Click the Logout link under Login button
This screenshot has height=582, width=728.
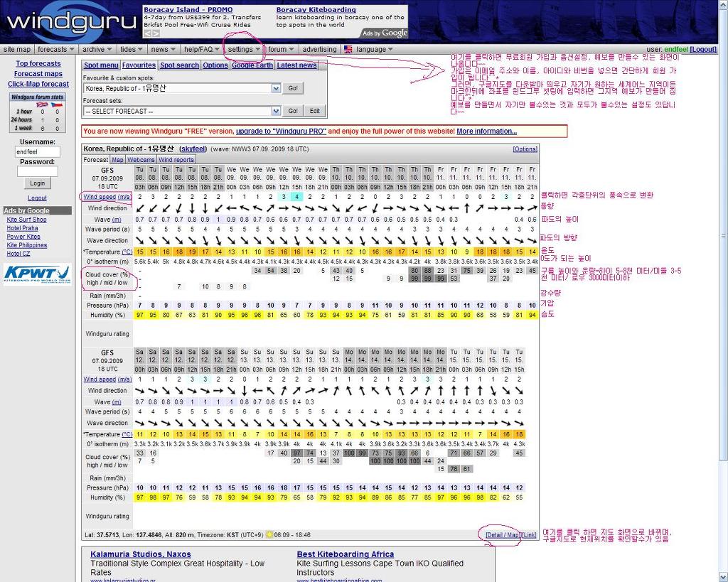[37, 198]
